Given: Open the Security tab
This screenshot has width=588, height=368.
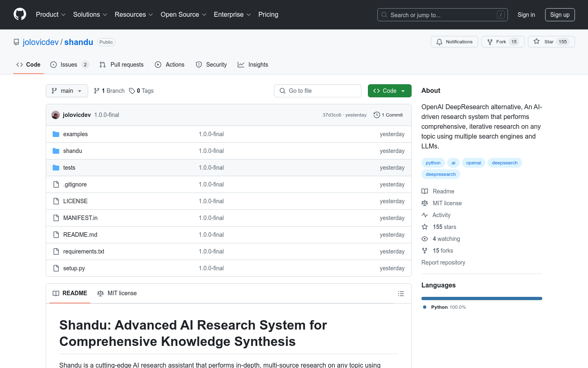Looking at the screenshot, I should tap(211, 65).
